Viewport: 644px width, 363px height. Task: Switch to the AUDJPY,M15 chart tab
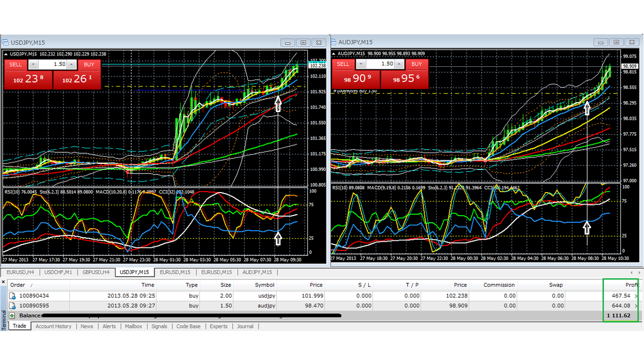pyautogui.click(x=257, y=272)
